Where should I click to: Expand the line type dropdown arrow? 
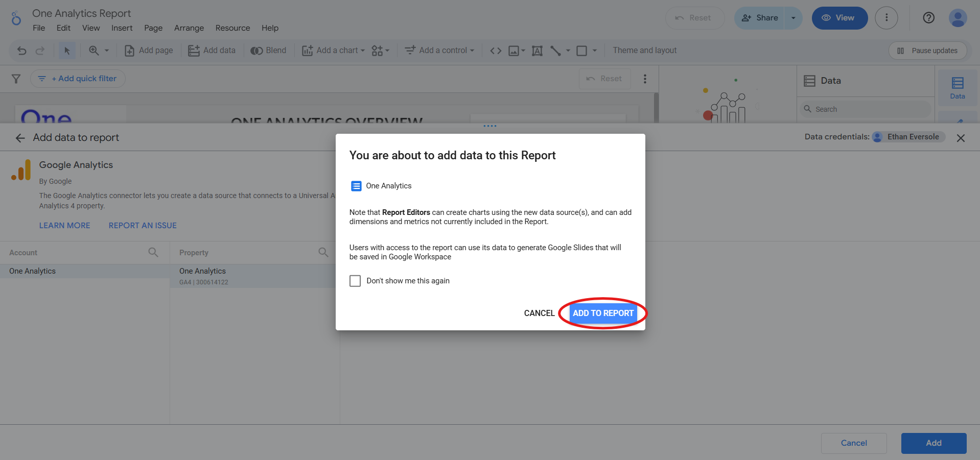[x=568, y=51]
